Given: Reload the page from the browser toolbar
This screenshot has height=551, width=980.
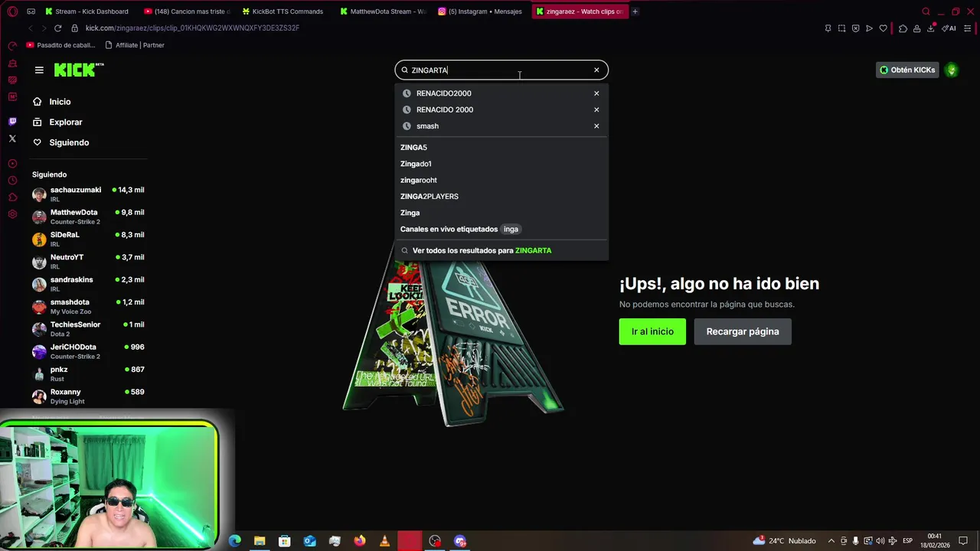Looking at the screenshot, I should (x=57, y=28).
